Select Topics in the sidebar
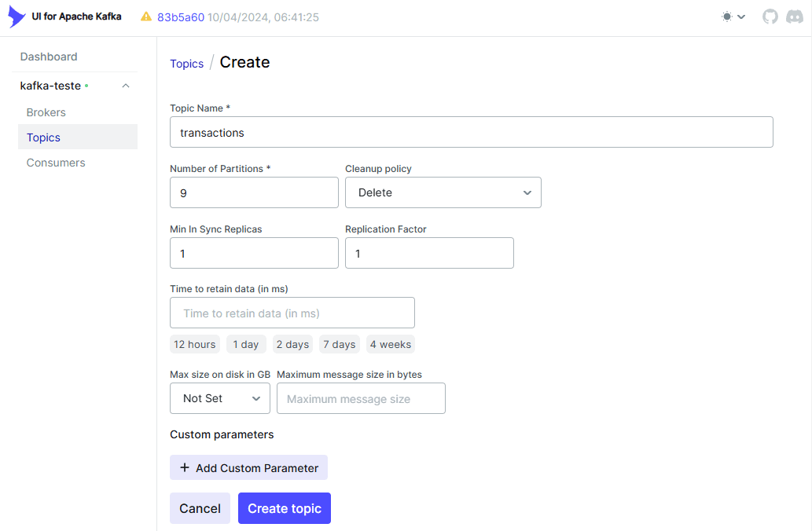The height and width of the screenshot is (531, 812). pyautogui.click(x=78, y=137)
